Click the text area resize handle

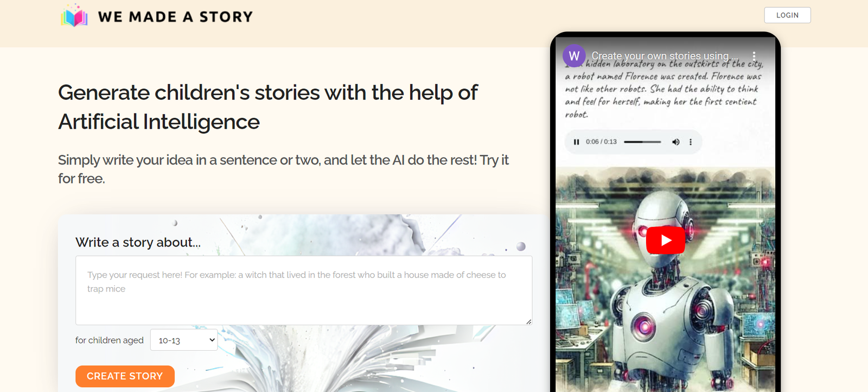(528, 321)
